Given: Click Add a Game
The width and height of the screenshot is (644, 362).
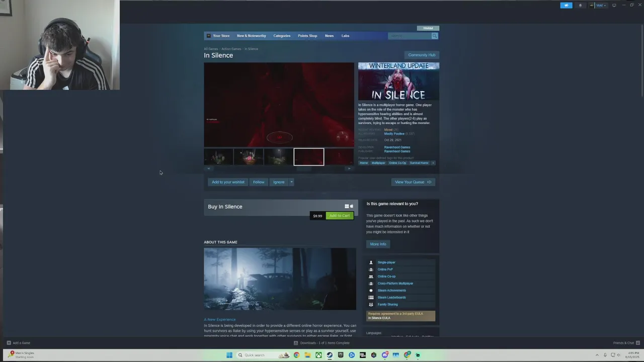Looking at the screenshot, I should (x=19, y=343).
